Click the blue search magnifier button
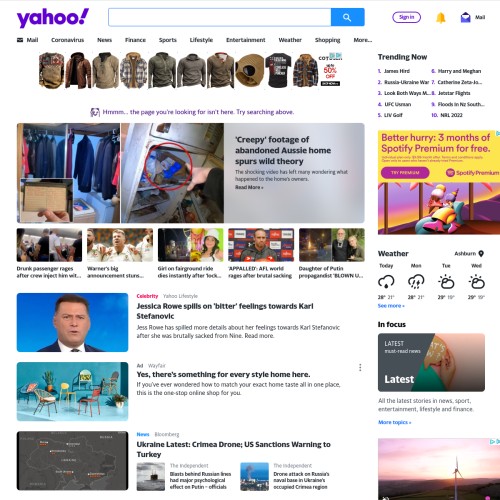This screenshot has width=500, height=500. (347, 17)
